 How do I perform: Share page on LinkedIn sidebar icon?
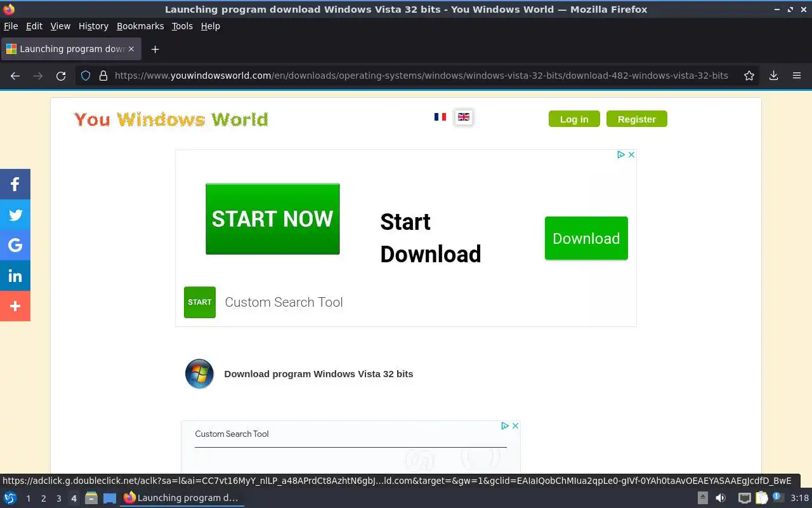15,276
